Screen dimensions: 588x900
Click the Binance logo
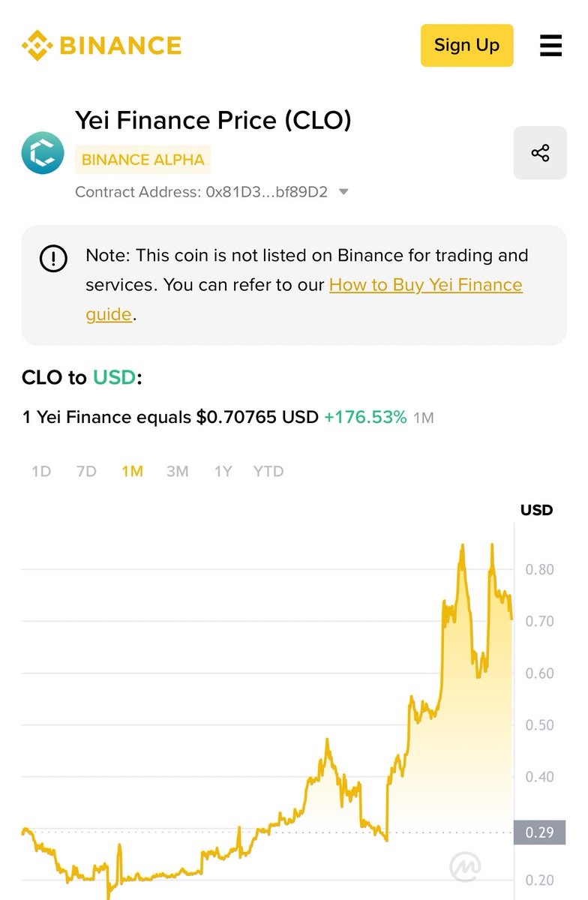102,45
